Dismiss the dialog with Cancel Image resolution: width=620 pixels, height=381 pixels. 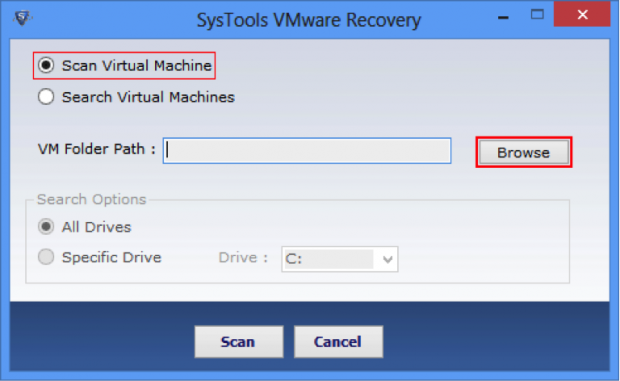click(338, 342)
